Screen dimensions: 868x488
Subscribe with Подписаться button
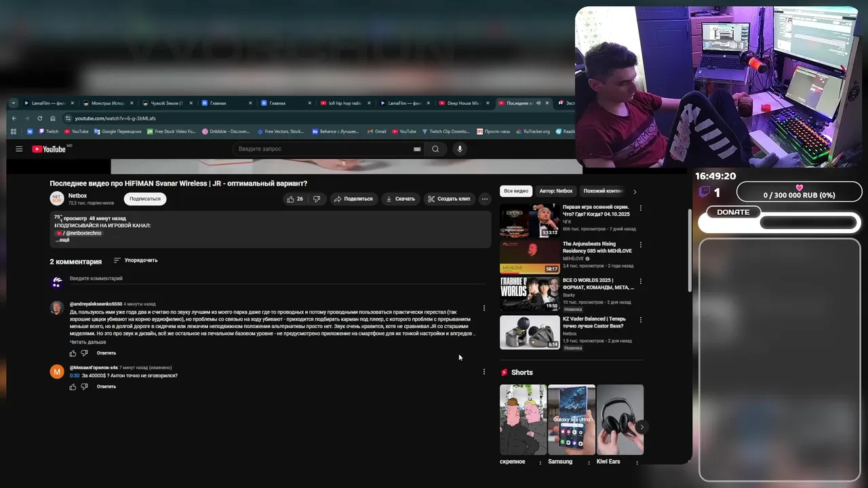click(x=145, y=199)
